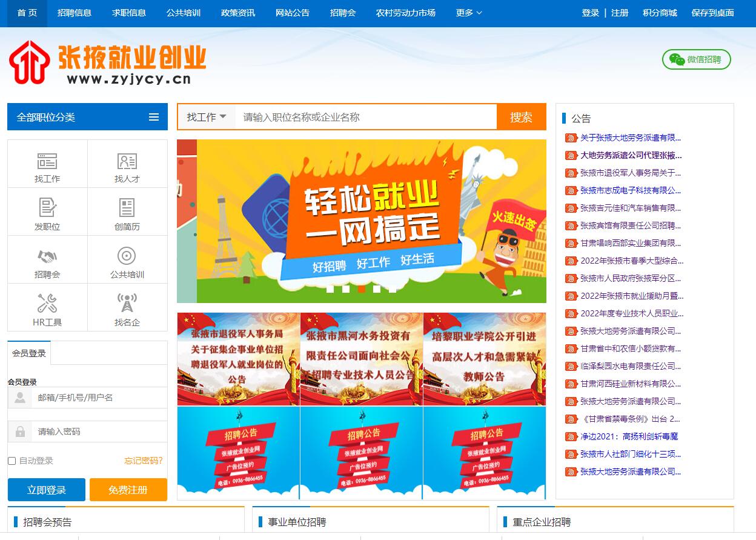Expand the 更多 navigation dropdown

coord(469,13)
